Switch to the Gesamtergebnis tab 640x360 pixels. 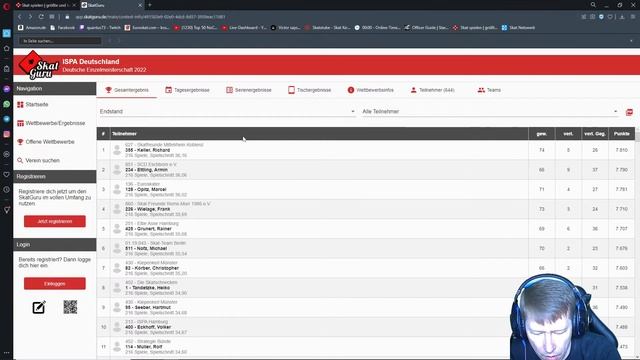tap(127, 90)
